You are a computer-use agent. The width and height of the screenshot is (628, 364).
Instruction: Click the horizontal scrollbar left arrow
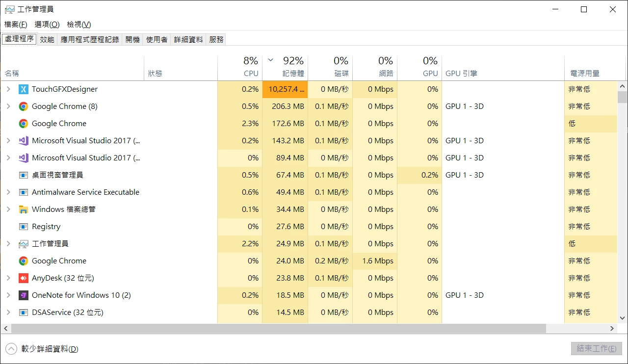(x=6, y=328)
